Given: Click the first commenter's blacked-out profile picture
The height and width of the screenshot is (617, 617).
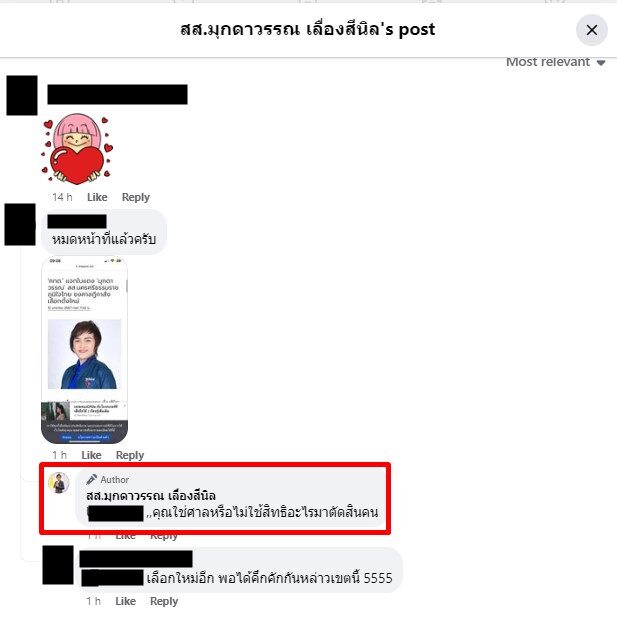Looking at the screenshot, I should pyautogui.click(x=22, y=95).
